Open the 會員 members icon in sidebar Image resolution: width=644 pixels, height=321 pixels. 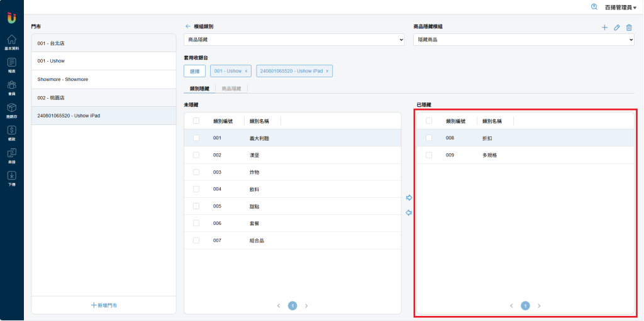[x=11, y=86]
